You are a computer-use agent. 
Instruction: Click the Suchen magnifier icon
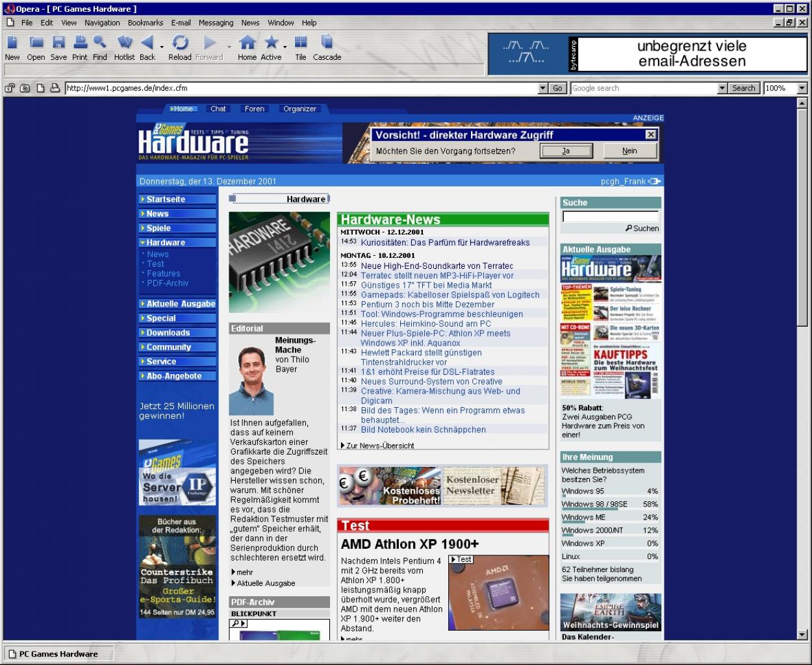(x=629, y=229)
